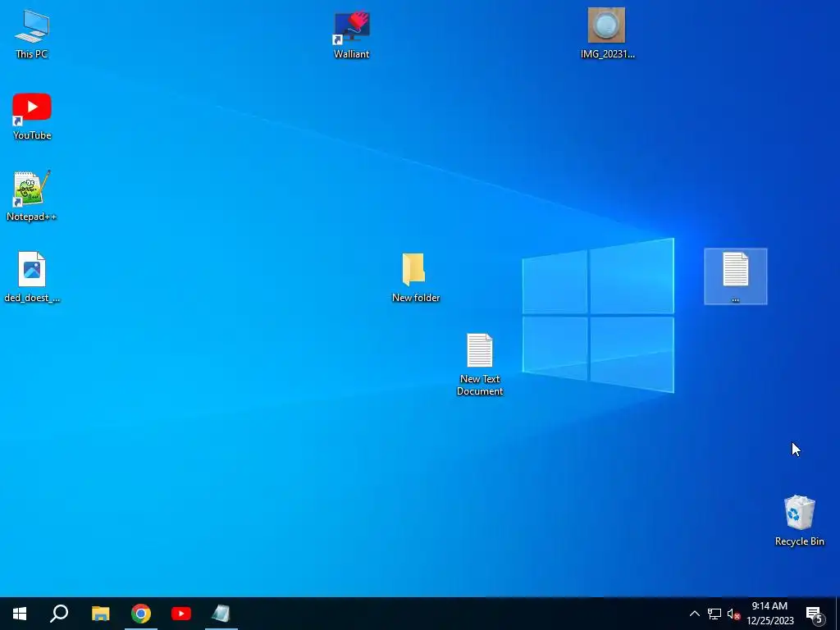
Task: Select the ded_doest_... image file
Action: point(32,277)
